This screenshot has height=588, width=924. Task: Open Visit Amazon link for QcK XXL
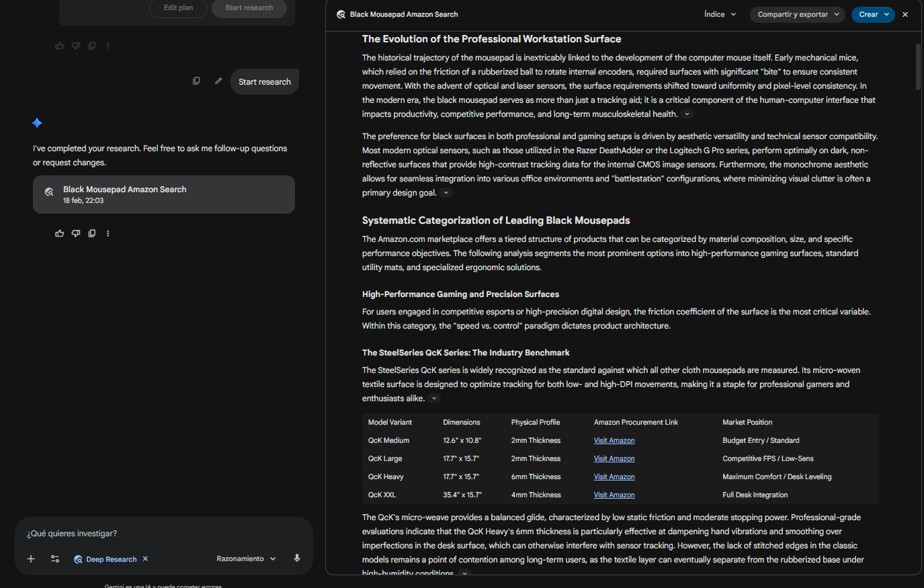pos(614,495)
